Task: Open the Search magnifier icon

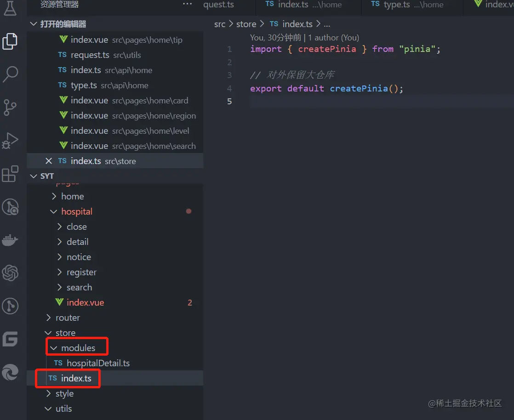Action: [x=10, y=74]
